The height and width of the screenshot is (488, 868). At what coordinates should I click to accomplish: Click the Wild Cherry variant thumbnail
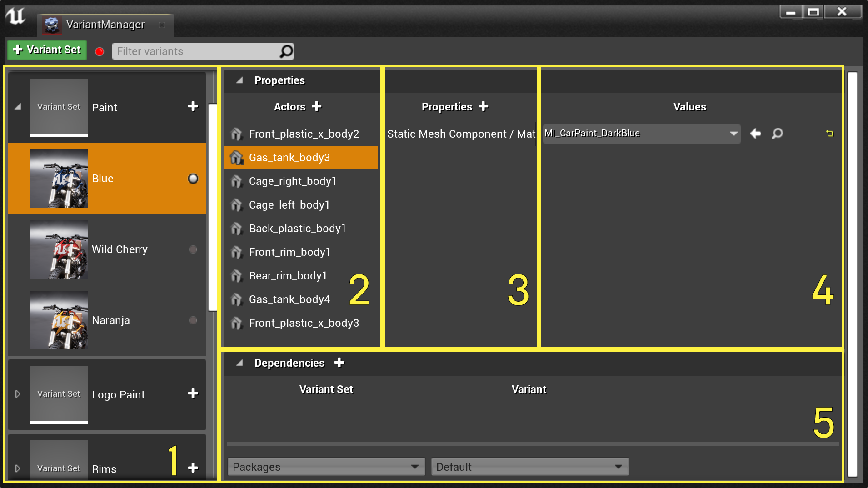pyautogui.click(x=59, y=249)
